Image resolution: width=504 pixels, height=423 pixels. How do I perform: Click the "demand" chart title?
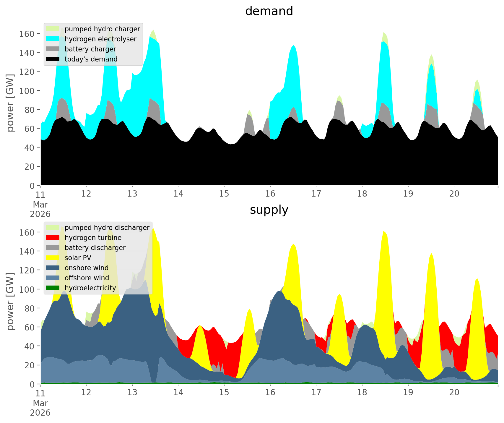point(269,11)
